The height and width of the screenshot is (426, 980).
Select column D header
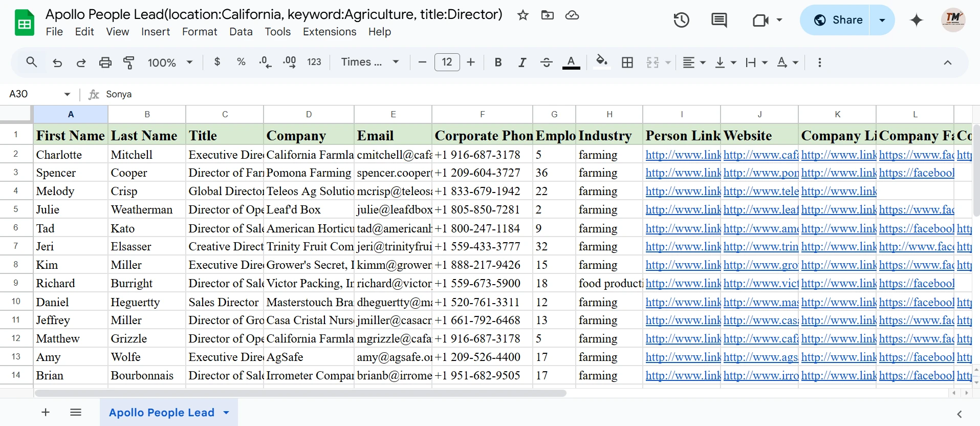pos(309,114)
